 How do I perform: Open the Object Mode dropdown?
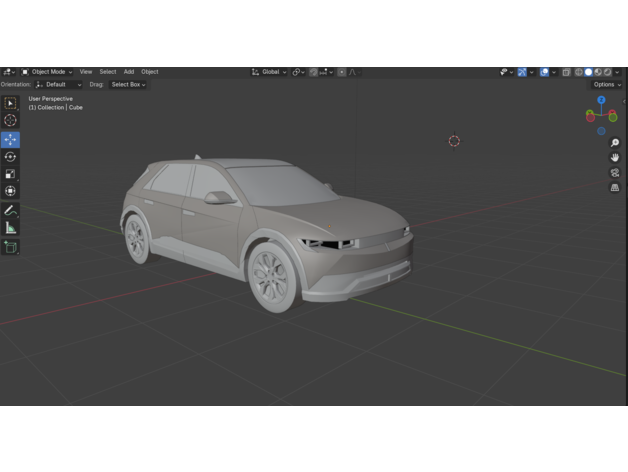click(48, 72)
